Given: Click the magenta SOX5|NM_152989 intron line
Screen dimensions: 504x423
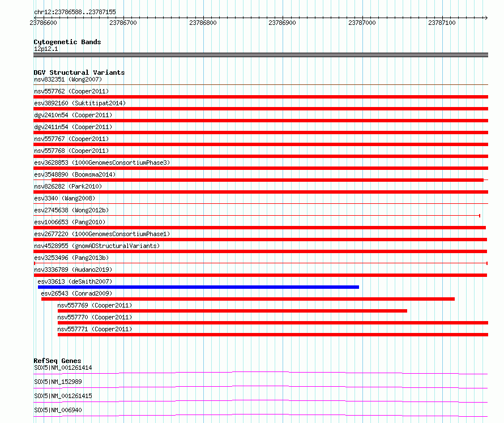Looking at the screenshot, I should click(260, 387).
